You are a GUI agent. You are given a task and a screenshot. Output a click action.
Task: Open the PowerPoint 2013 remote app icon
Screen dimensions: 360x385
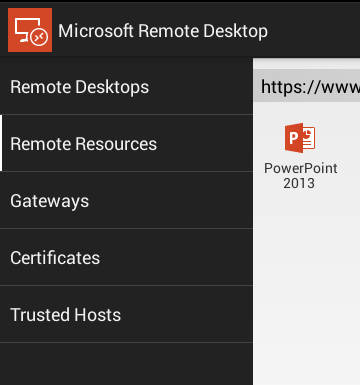[300, 138]
